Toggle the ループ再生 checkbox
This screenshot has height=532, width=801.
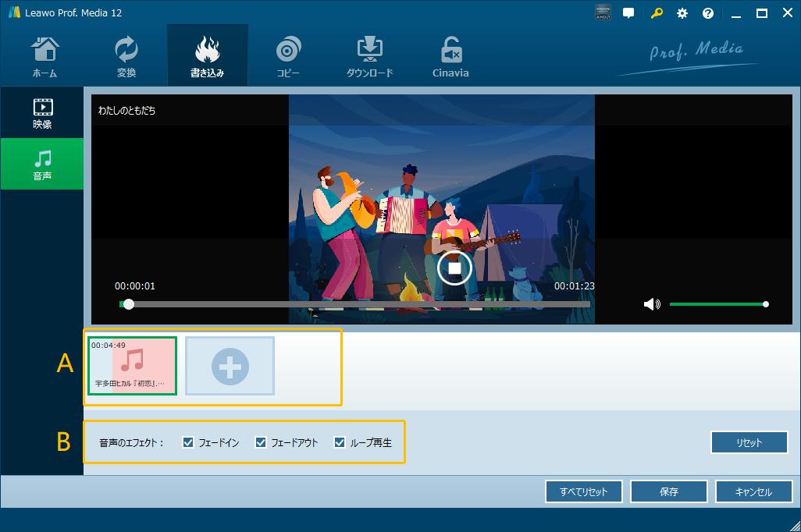tap(339, 442)
